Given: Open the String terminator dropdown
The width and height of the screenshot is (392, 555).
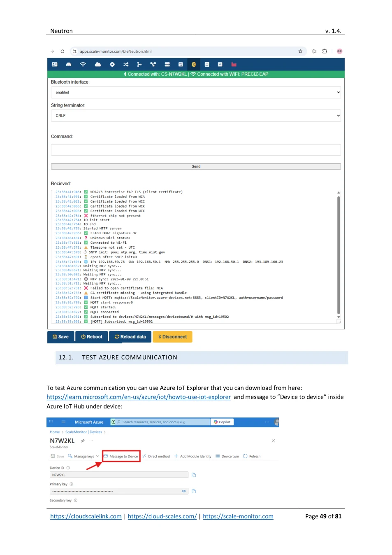Looking at the screenshot, I should coord(196,116).
